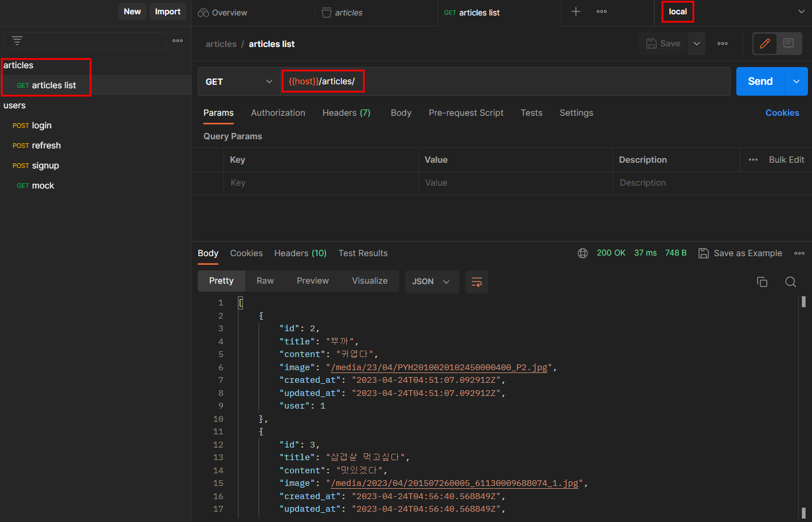Switch to the request Body tab
The height and width of the screenshot is (522, 812).
[x=401, y=113]
